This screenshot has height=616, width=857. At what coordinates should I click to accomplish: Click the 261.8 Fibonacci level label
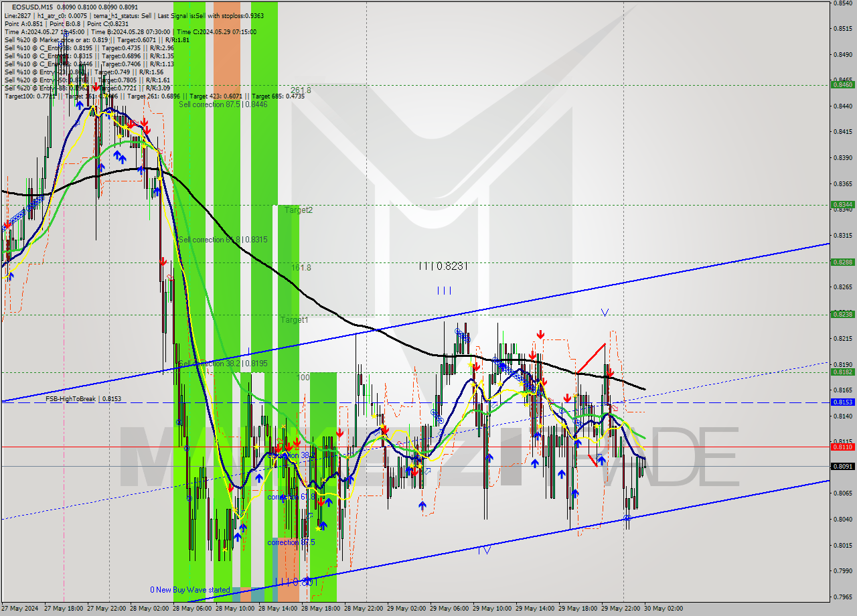pyautogui.click(x=301, y=90)
